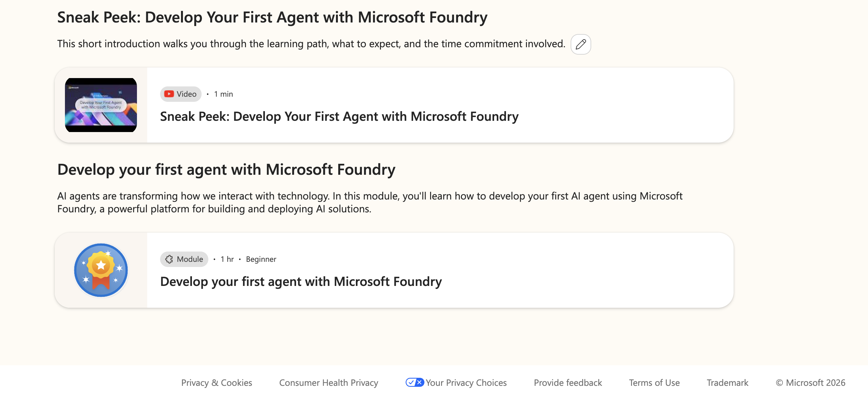Click the pencil edit icon beside the introduction

[x=581, y=44]
